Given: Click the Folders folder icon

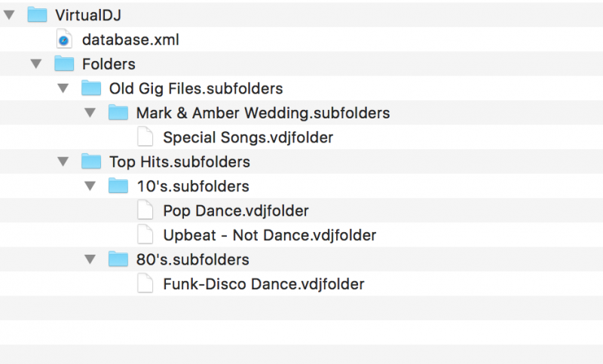Looking at the screenshot, I should [64, 64].
